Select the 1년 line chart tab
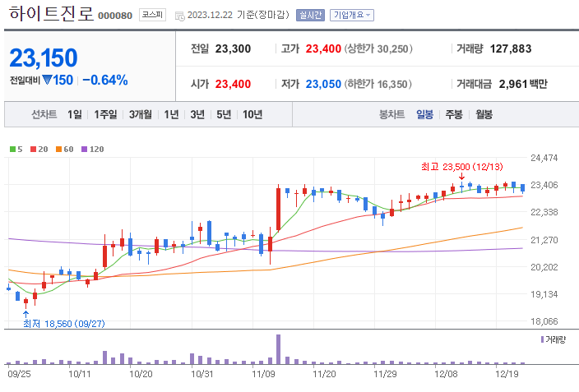 [x=171, y=114]
